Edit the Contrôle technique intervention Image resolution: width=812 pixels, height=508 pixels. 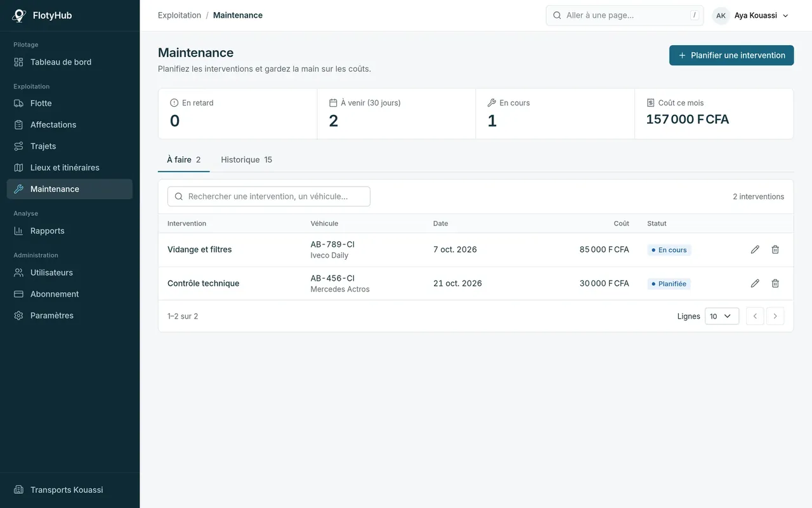coord(755,283)
